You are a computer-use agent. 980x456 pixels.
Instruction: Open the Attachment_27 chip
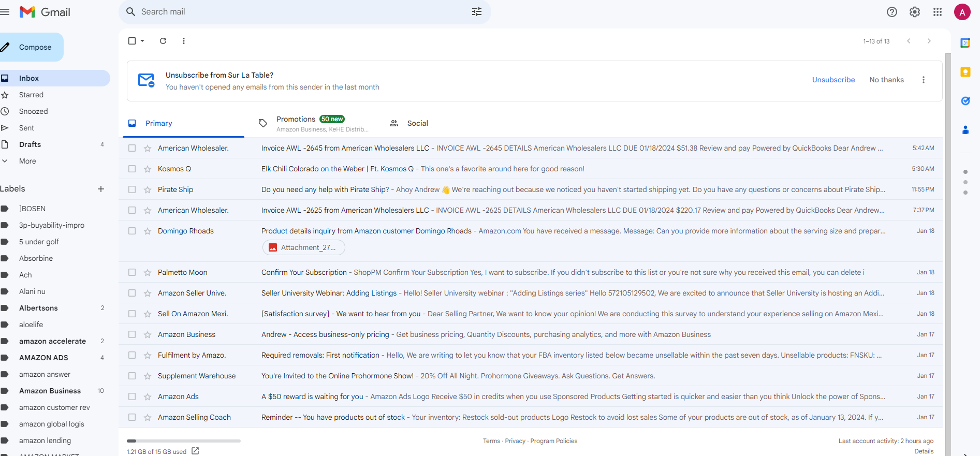(x=304, y=247)
